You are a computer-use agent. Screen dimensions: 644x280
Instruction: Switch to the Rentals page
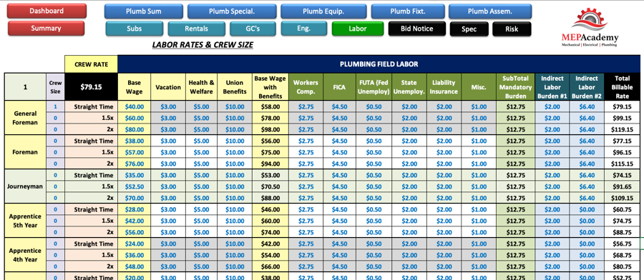[x=196, y=29]
